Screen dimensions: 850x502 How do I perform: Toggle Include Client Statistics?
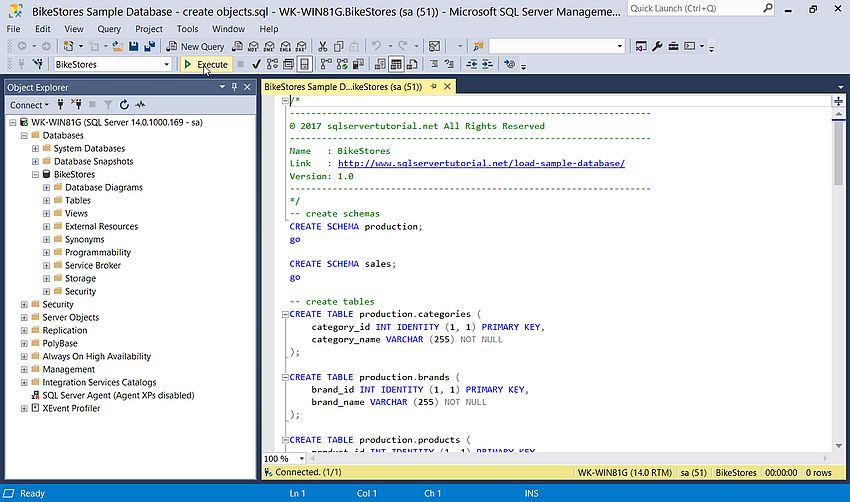click(358, 65)
